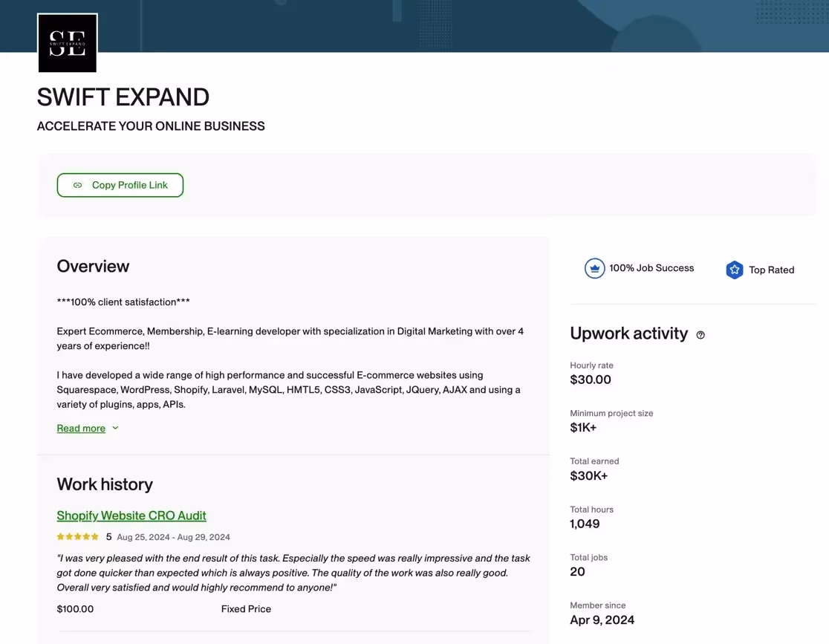This screenshot has width=829, height=644.
Task: Open the Shopify Website CRO Audit job
Action: click(x=131, y=515)
